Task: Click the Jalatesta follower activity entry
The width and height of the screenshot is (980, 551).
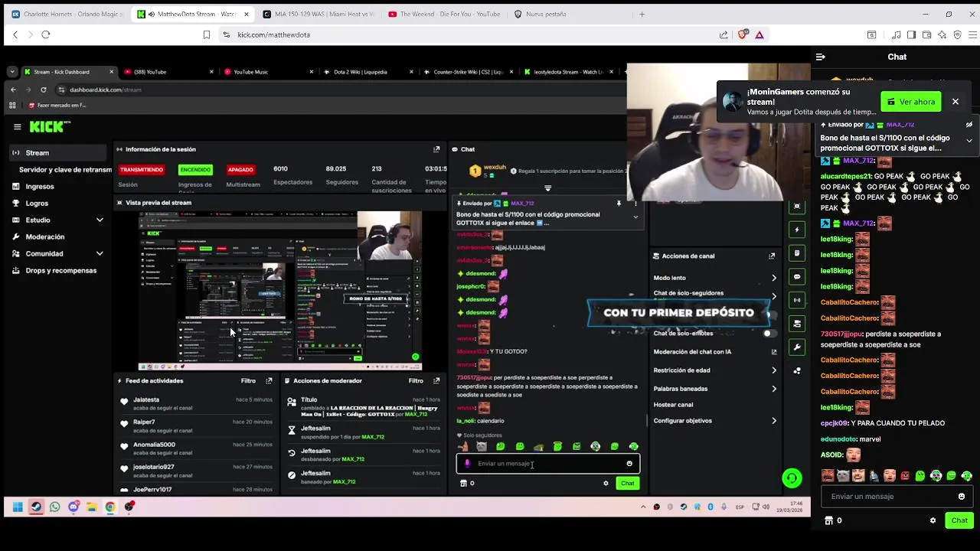Action: coord(196,403)
